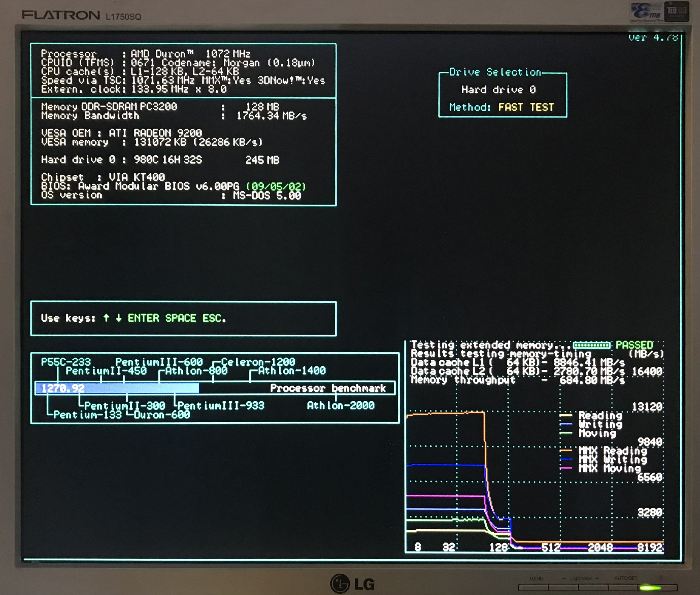Click the Athlon-2000 benchmark marker label
The image size is (700, 595).
[x=340, y=406]
